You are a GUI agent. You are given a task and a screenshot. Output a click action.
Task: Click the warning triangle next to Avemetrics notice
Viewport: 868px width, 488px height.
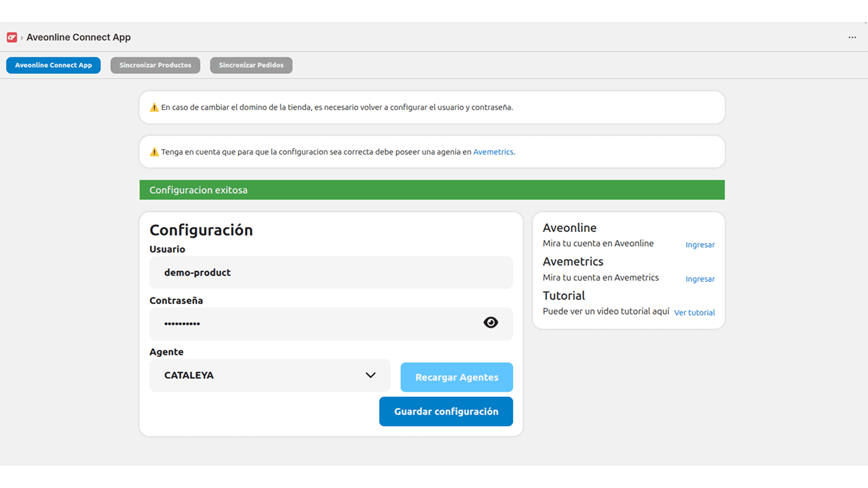pyautogui.click(x=154, y=152)
